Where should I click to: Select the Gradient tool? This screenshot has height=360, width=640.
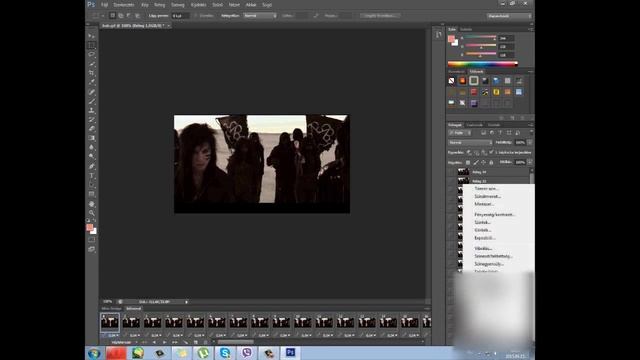[x=91, y=138]
